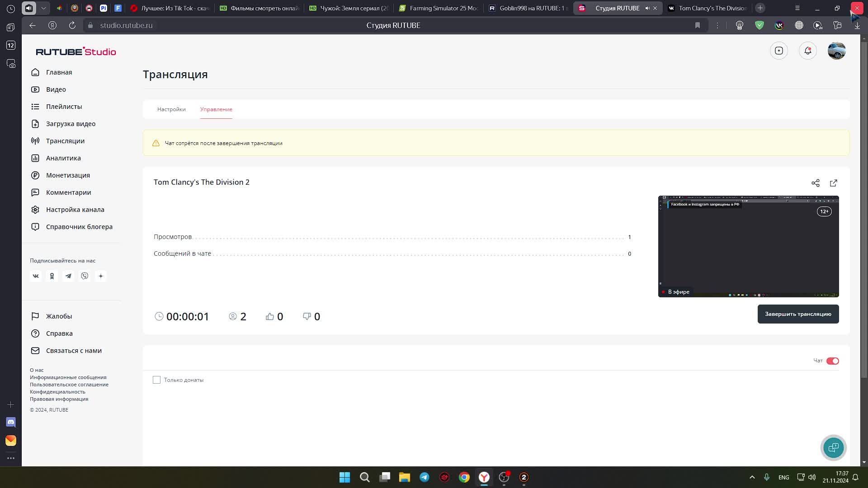This screenshot has width=868, height=488.
Task: Click the live stream preview thumbnail
Action: click(749, 246)
